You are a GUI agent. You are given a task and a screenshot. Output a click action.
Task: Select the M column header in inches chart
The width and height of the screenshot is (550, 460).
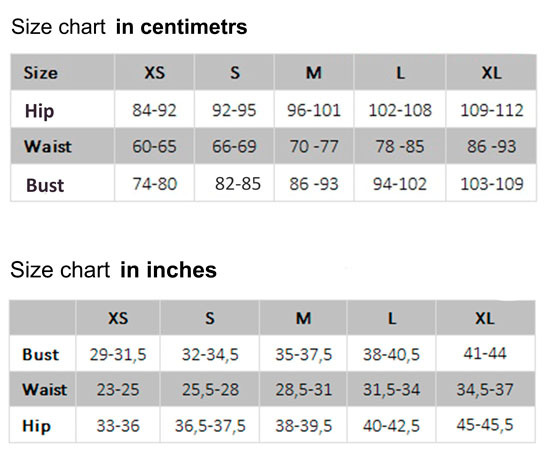tap(304, 318)
